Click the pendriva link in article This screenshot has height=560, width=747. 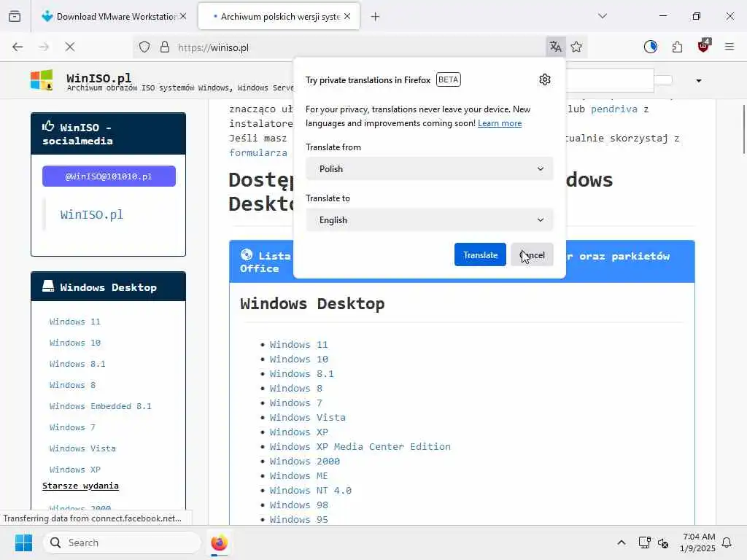(x=614, y=109)
